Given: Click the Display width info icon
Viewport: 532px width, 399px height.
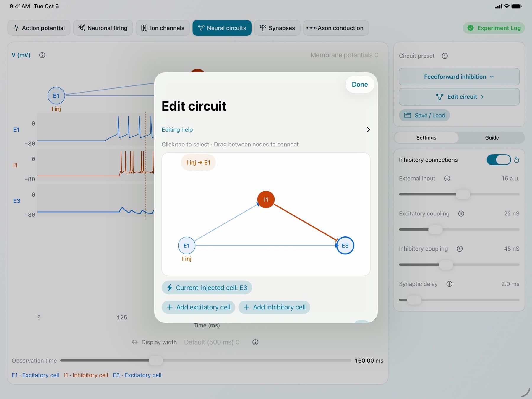Looking at the screenshot, I should coord(255,342).
